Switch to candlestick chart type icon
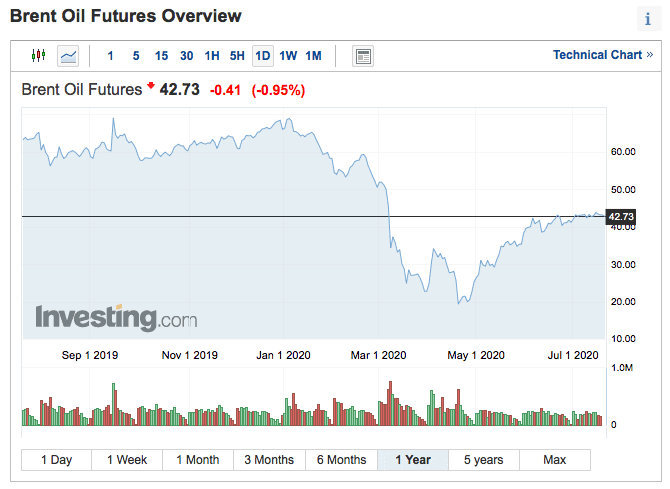 click(39, 55)
